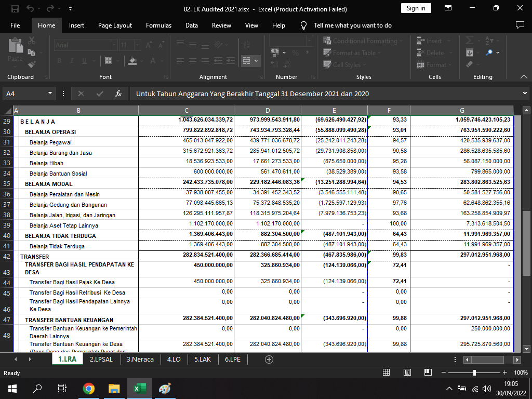
Task: Open the Ribbon Display Options icon
Action: click(448, 8)
